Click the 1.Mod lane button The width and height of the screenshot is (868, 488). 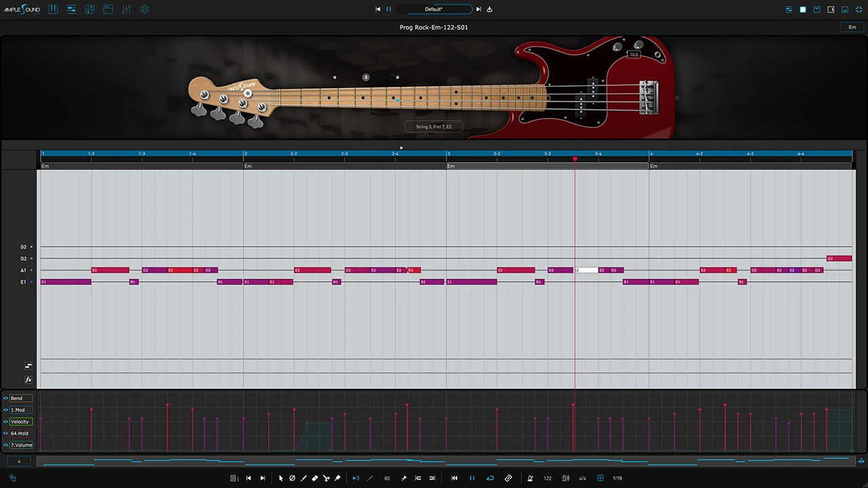(20, 410)
